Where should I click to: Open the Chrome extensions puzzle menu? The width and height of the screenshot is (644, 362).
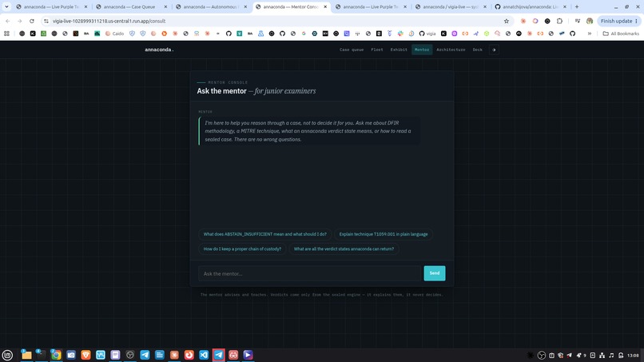pos(559,21)
